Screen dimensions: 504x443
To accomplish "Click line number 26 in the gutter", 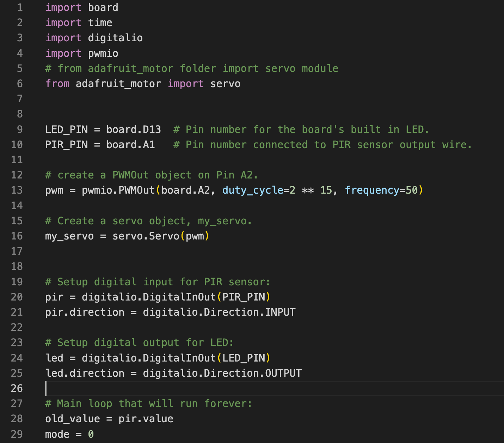I will [x=17, y=388].
